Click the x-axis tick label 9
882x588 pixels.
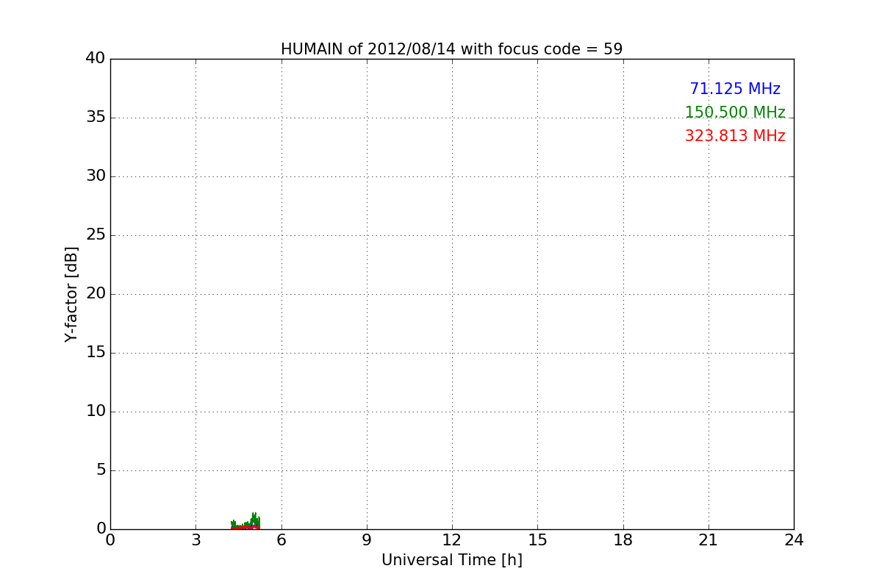(366, 540)
